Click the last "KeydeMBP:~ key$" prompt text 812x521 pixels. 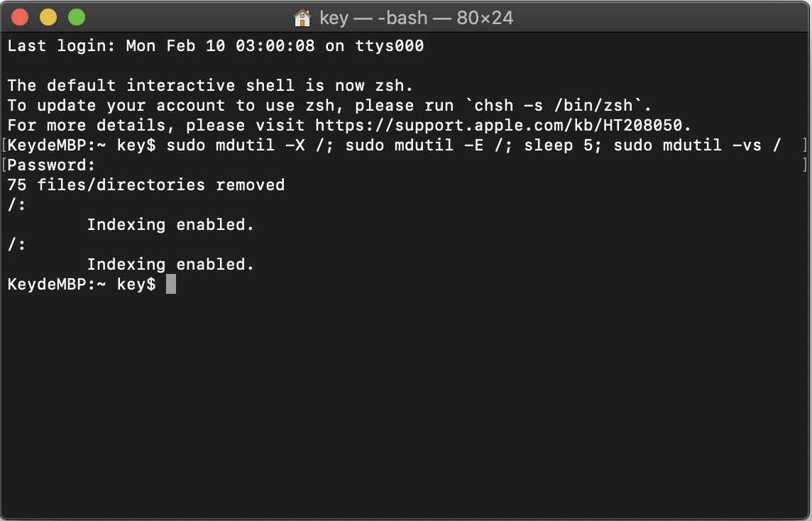[x=81, y=285]
